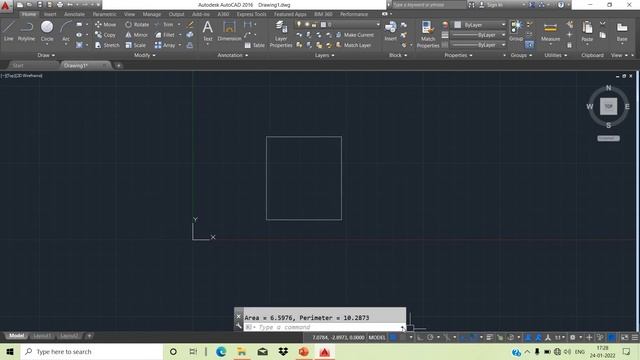The height and width of the screenshot is (360, 640).
Task: Toggle lineweight display in status bar
Action: [x=489, y=338]
